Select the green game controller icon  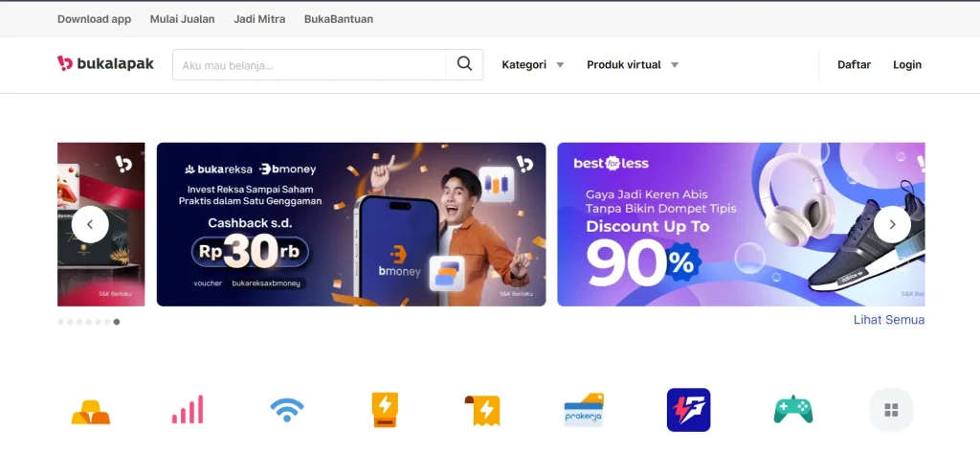[793, 410]
